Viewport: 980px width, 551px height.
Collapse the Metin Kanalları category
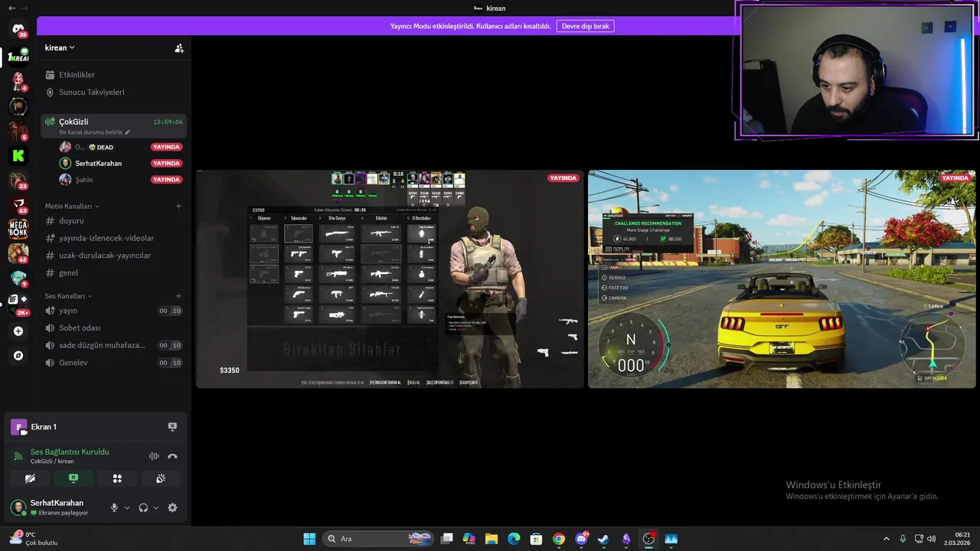(72, 206)
